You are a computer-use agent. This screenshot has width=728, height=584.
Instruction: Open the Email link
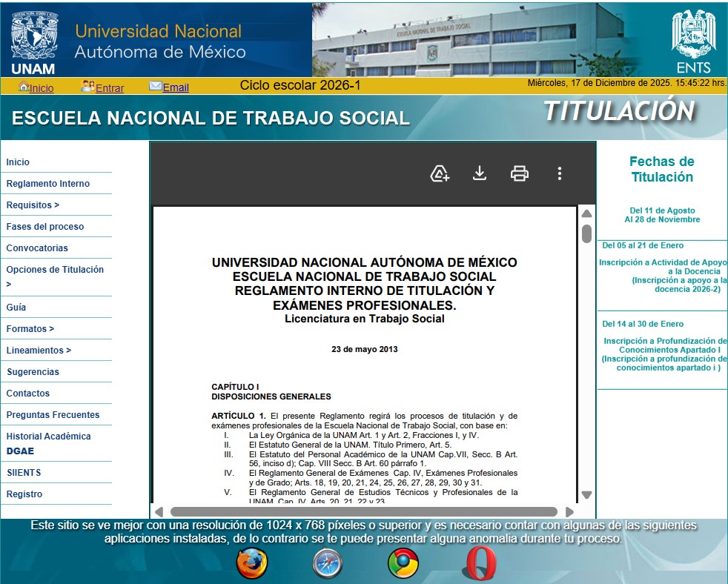(x=176, y=87)
